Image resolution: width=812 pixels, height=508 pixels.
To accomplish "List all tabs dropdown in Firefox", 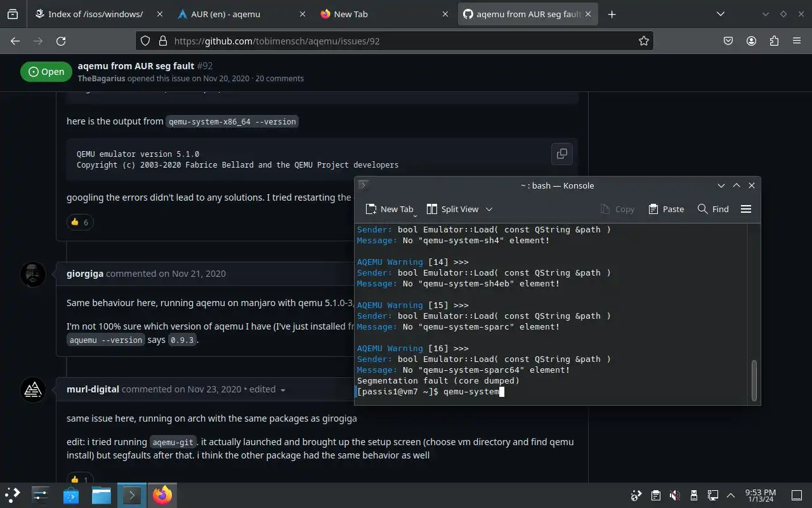I will point(721,14).
